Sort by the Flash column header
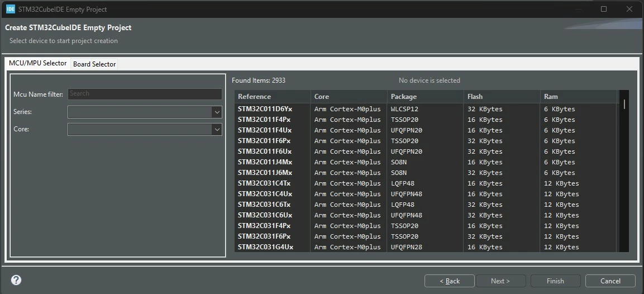 502,97
